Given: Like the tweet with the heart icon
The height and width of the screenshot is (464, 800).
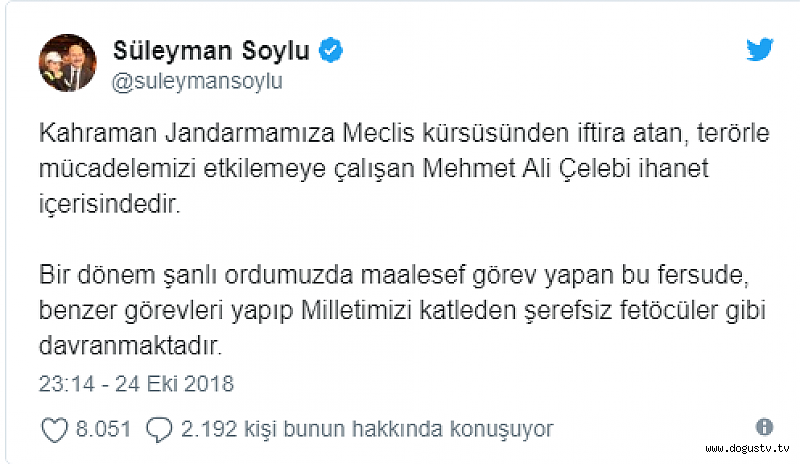Looking at the screenshot, I should [x=53, y=428].
